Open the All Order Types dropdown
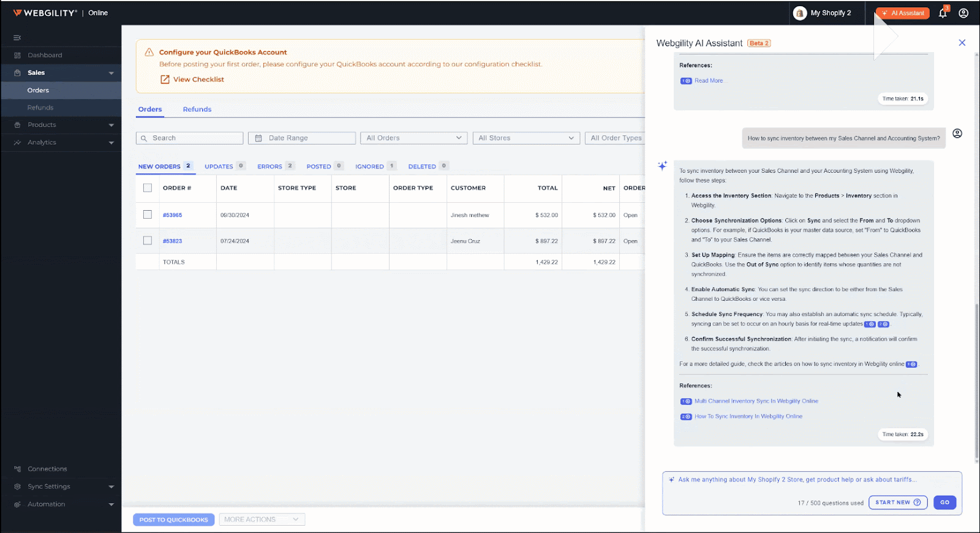 (615, 138)
